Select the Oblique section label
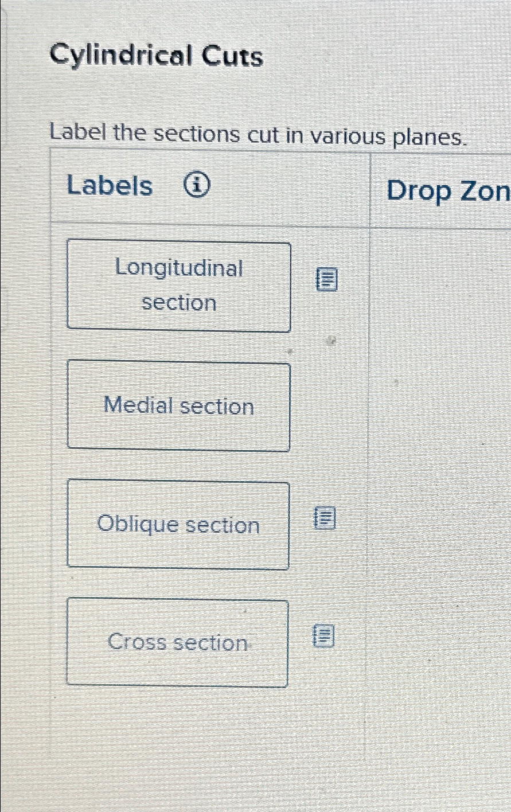The image size is (511, 812). coord(179,525)
